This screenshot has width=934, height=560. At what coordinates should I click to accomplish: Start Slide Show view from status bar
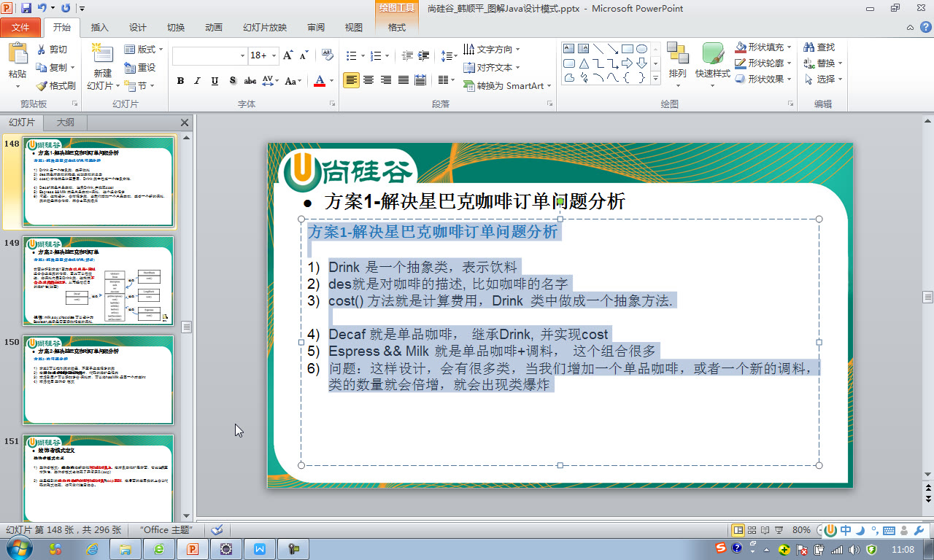[x=779, y=530]
